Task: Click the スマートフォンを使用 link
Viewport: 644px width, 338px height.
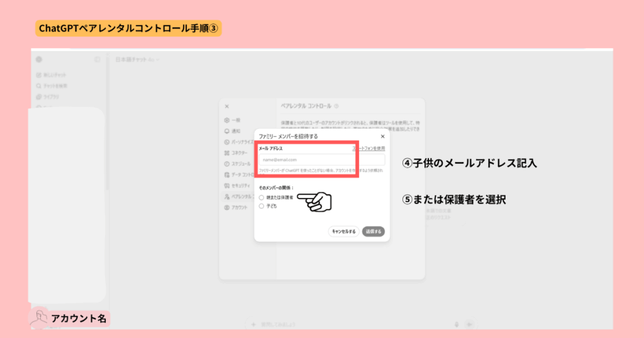Action: click(x=369, y=148)
